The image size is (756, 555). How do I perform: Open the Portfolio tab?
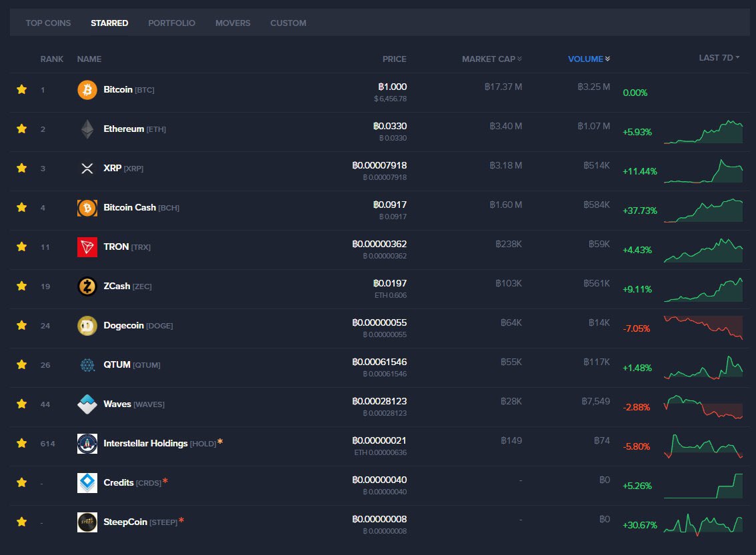tap(171, 23)
